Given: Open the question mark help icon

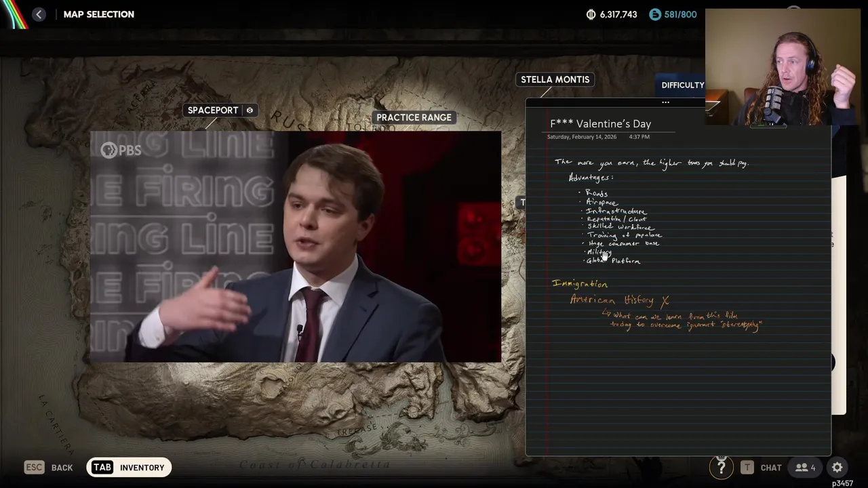Looking at the screenshot, I should point(721,467).
